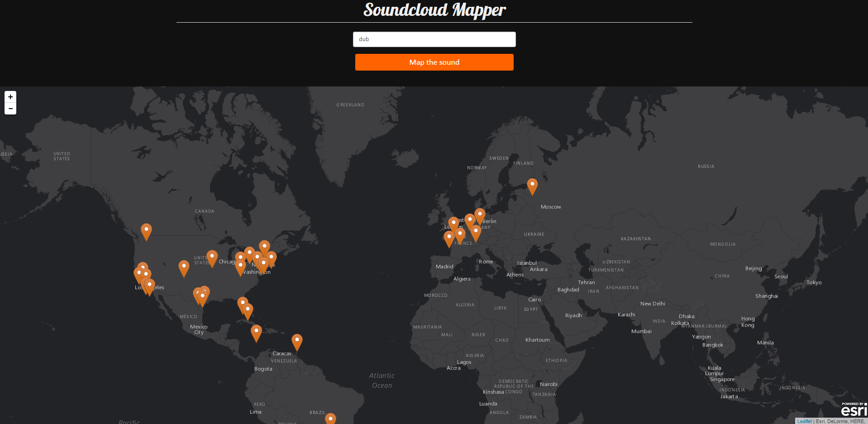The height and width of the screenshot is (424, 868).
Task: Click the "Shanghai" city label
Action: coord(767,296)
